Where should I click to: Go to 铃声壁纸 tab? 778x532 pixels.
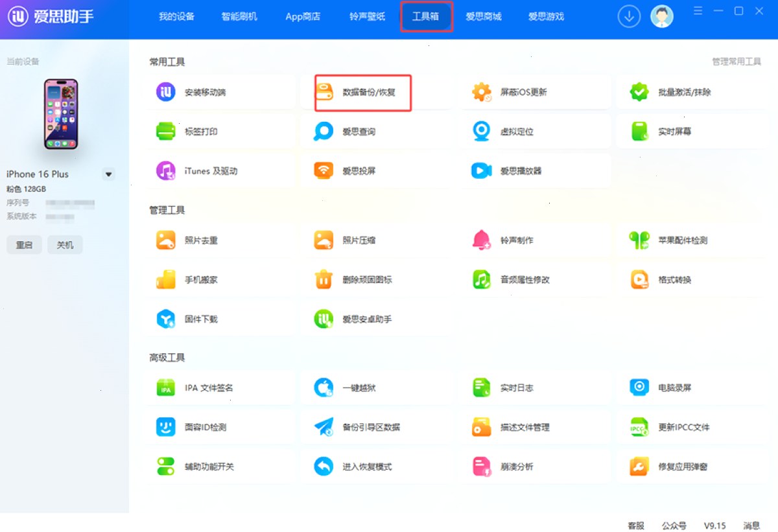[367, 17]
